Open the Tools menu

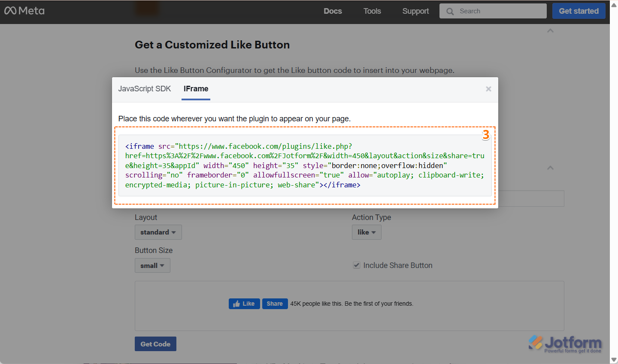click(x=372, y=11)
